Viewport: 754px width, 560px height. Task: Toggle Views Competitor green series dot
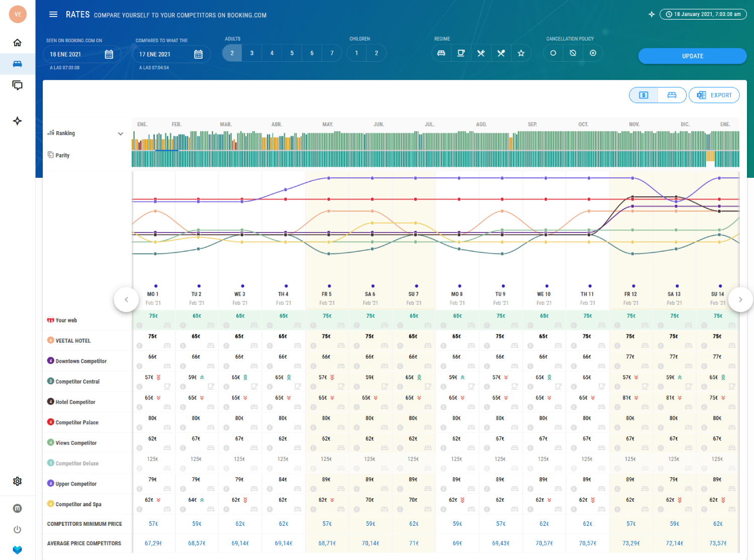51,442
